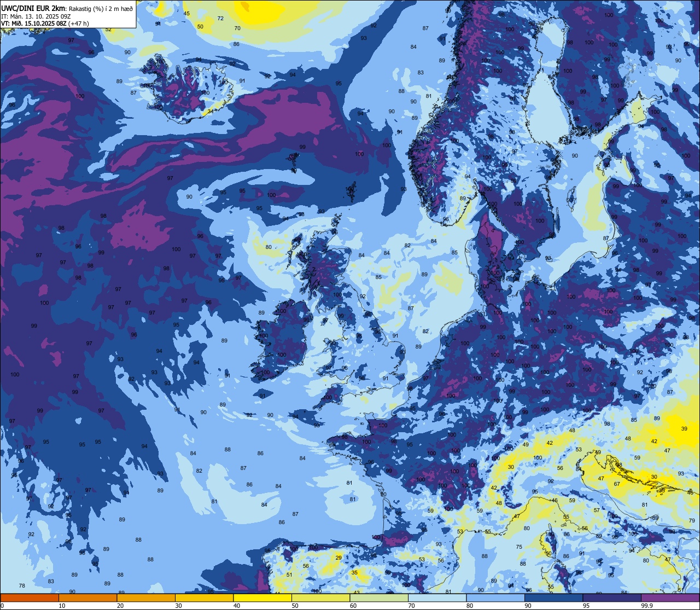Click the humidity value 67 over Croatia
The width and height of the screenshot is (700, 610).
[x=617, y=484]
